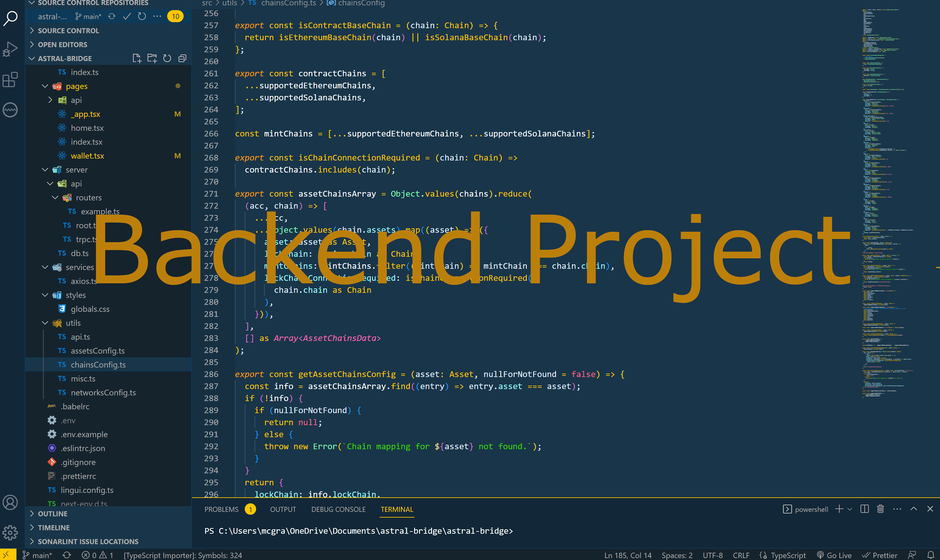Open wallet.tsx file in explorer
940x560 pixels.
87,156
